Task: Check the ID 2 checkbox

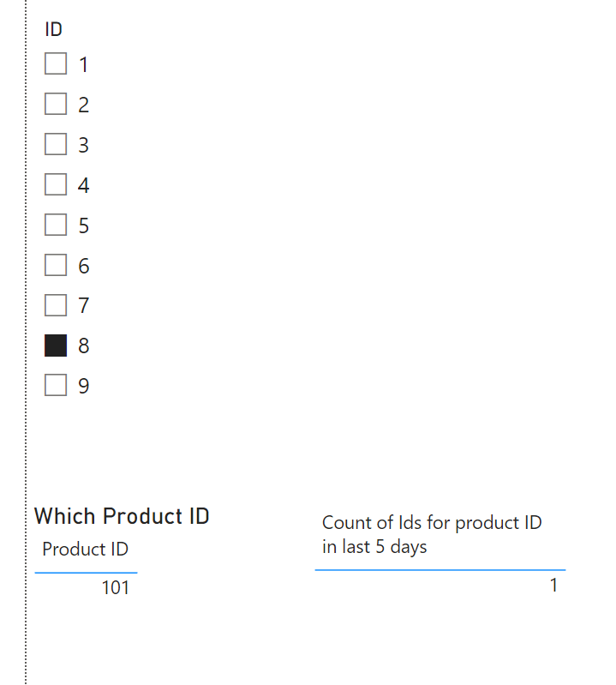Action: click(56, 104)
